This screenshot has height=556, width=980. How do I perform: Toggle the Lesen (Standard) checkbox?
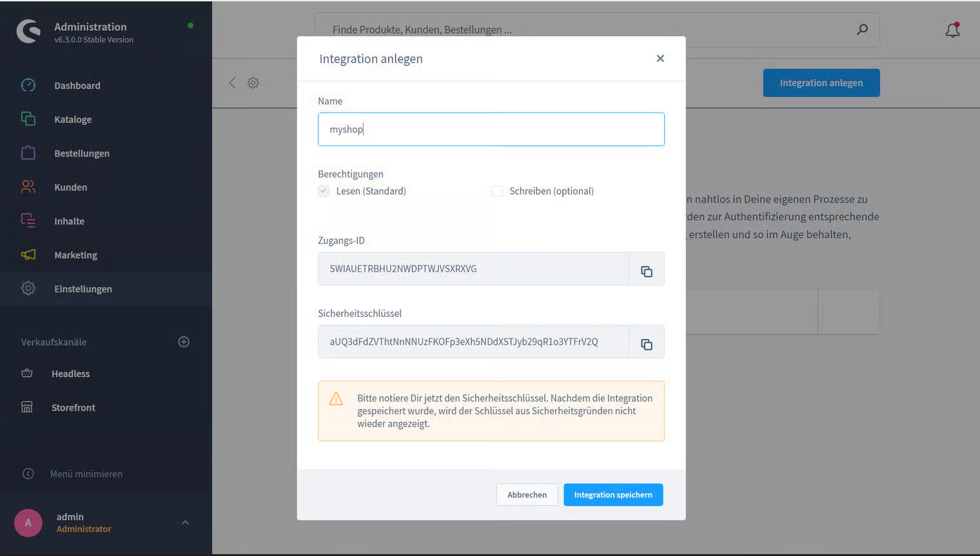click(x=324, y=191)
